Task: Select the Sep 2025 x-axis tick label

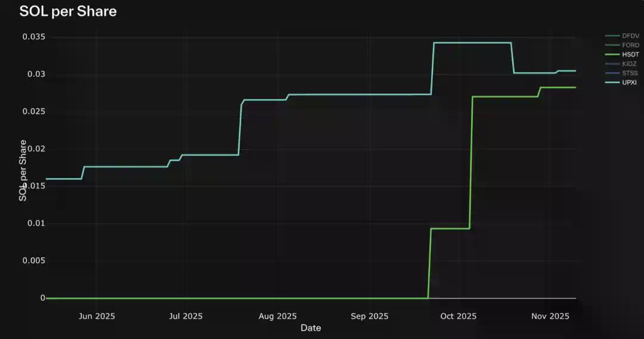Action: point(369,316)
